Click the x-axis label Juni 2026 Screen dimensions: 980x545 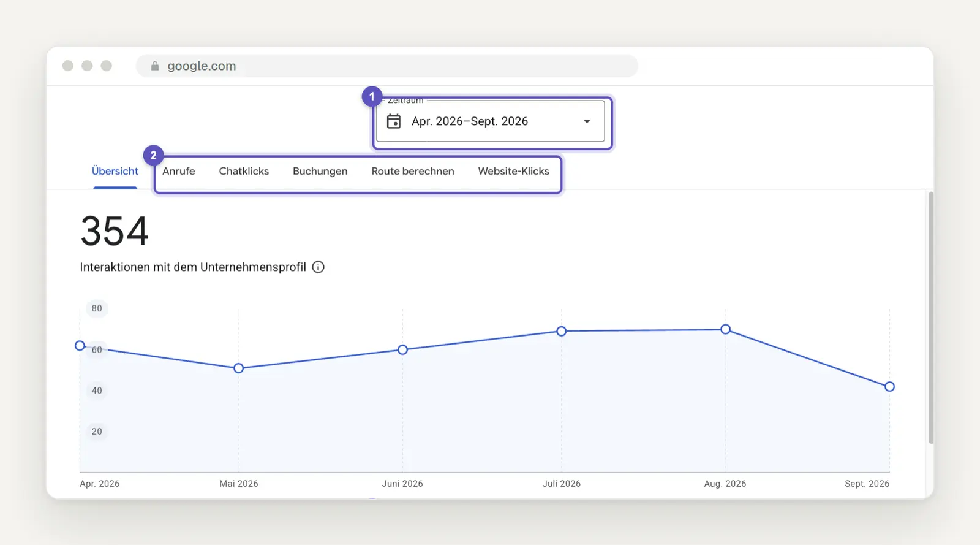coord(402,484)
